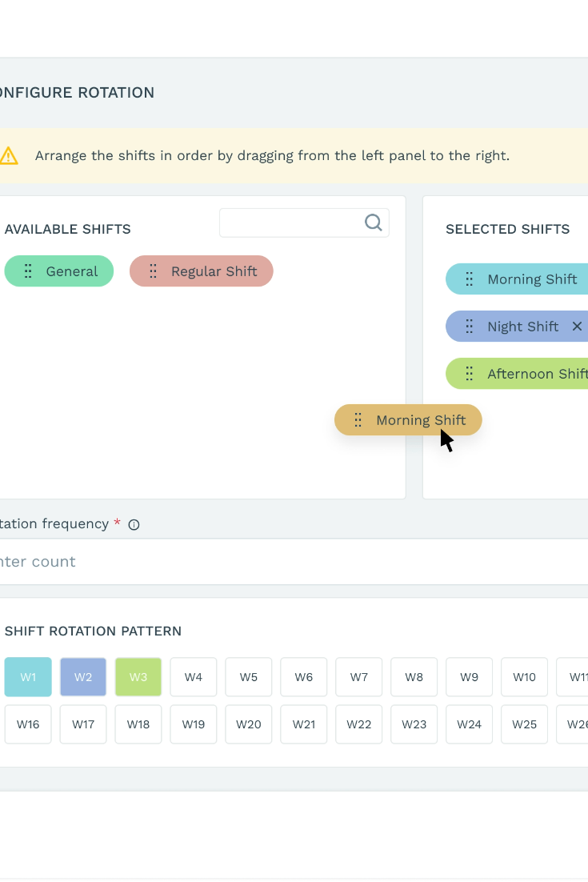This screenshot has height=882, width=588.
Task: Click the search magnifier icon
Action: (373, 223)
